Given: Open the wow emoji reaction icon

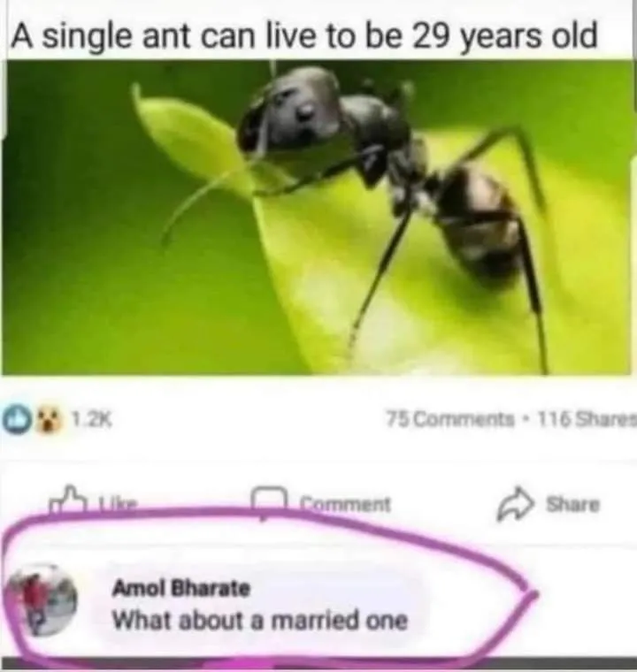Looking at the screenshot, I should coord(49,420).
